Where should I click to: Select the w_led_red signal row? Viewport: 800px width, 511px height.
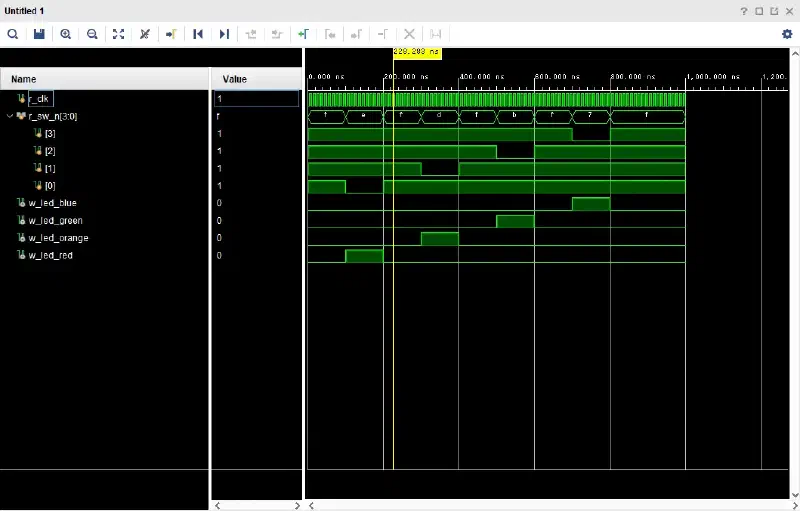[x=50, y=255]
